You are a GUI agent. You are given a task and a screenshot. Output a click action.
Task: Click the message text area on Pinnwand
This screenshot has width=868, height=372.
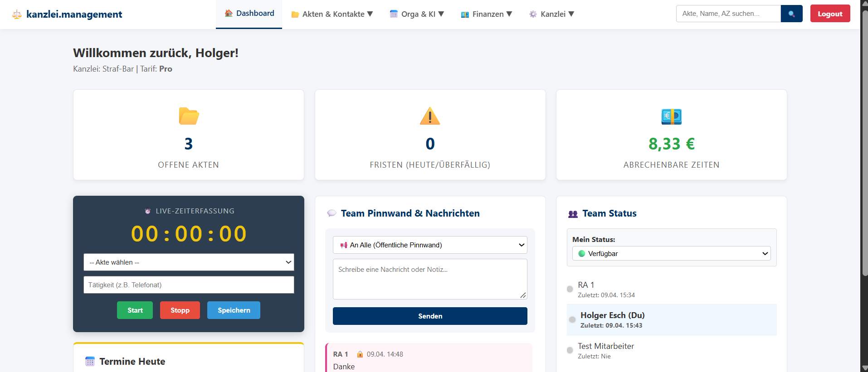[430, 279]
